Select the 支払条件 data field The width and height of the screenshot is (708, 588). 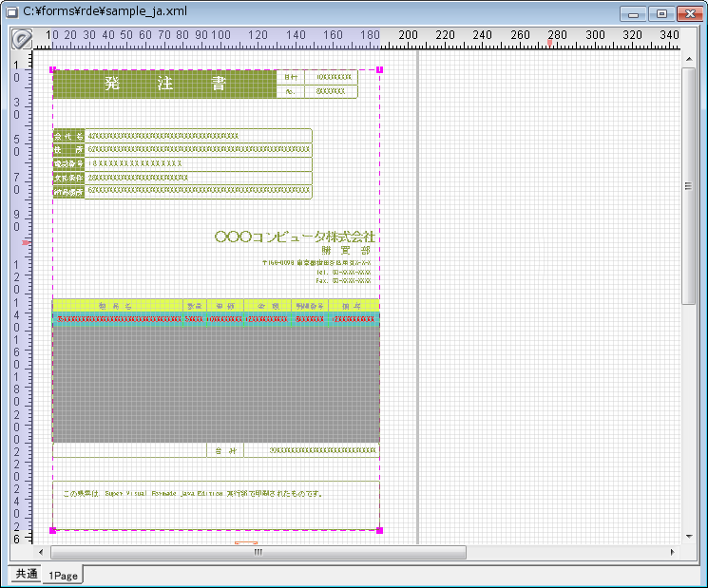[199, 178]
